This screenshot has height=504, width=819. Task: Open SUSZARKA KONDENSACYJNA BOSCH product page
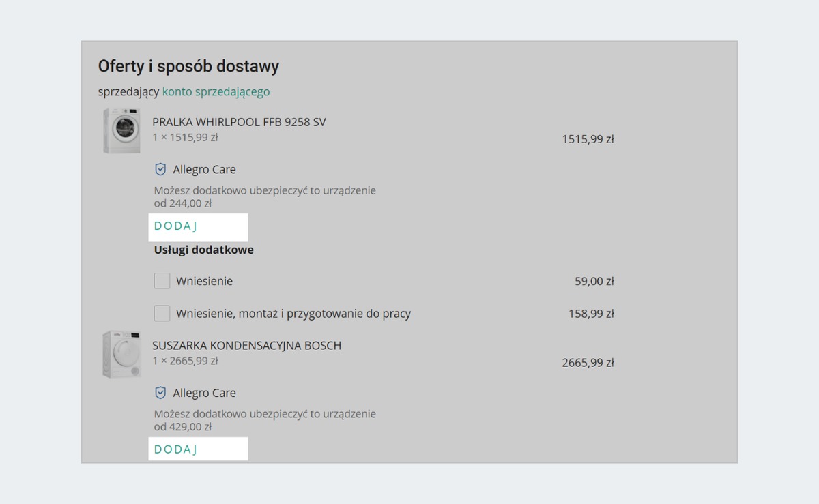click(246, 345)
